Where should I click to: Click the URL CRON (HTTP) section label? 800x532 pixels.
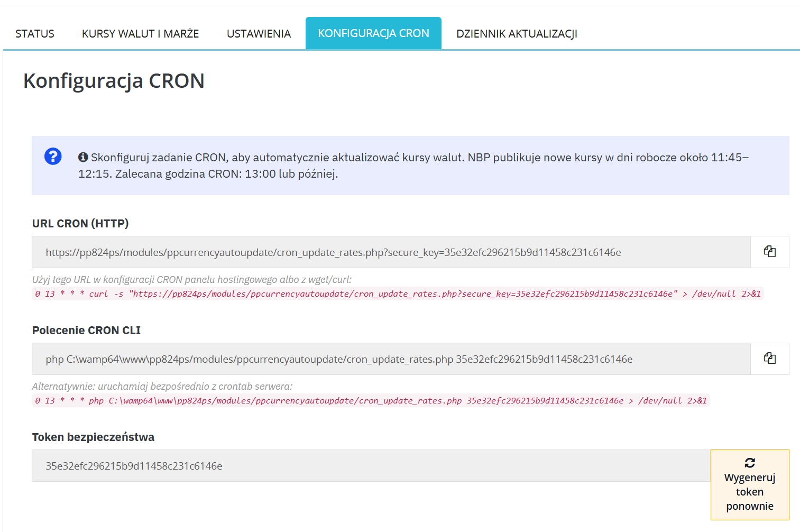click(80, 223)
